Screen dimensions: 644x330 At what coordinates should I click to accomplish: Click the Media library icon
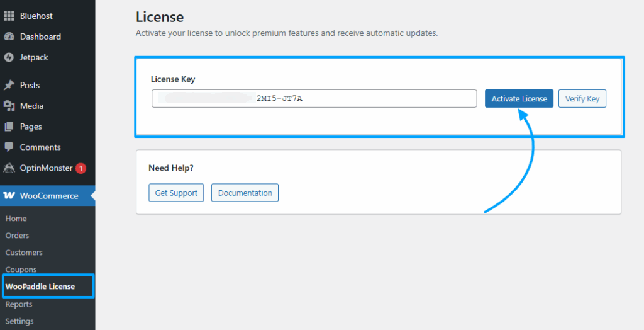coord(9,106)
